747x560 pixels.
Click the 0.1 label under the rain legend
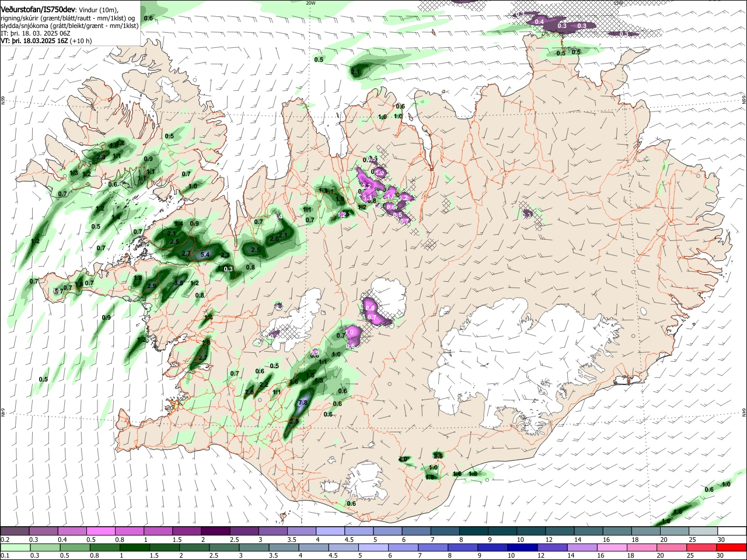(x=5, y=555)
